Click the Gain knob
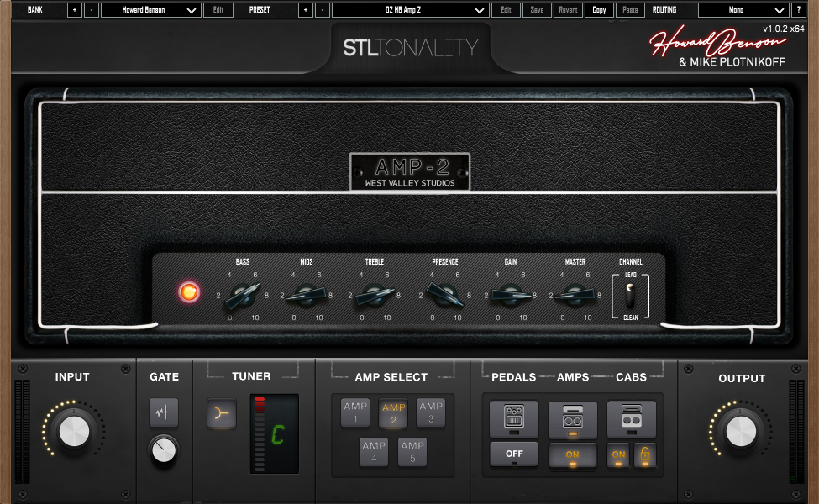819x504 pixels. click(511, 296)
